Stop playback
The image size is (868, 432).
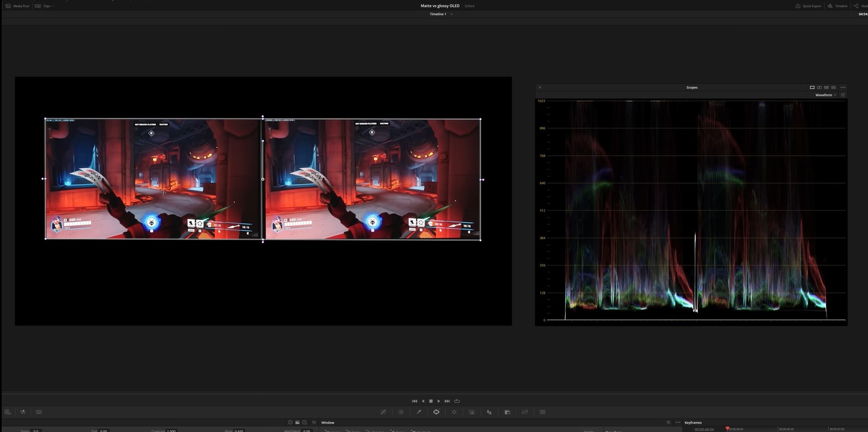click(431, 401)
